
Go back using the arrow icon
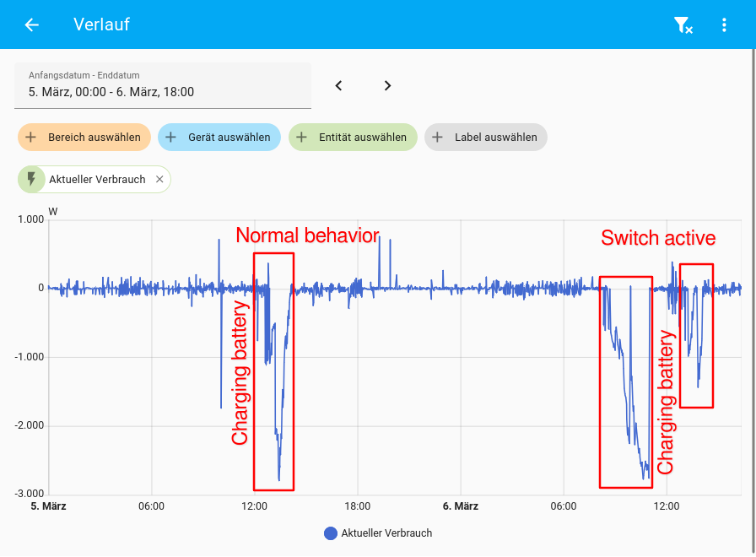tap(32, 24)
